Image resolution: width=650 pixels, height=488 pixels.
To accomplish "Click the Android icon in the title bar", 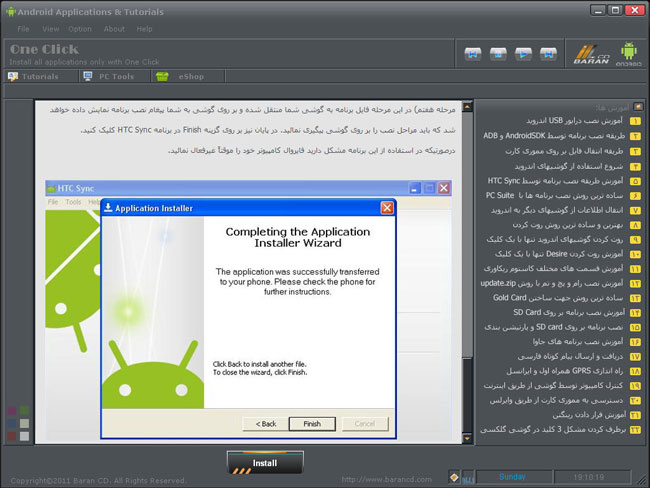I will [10, 12].
